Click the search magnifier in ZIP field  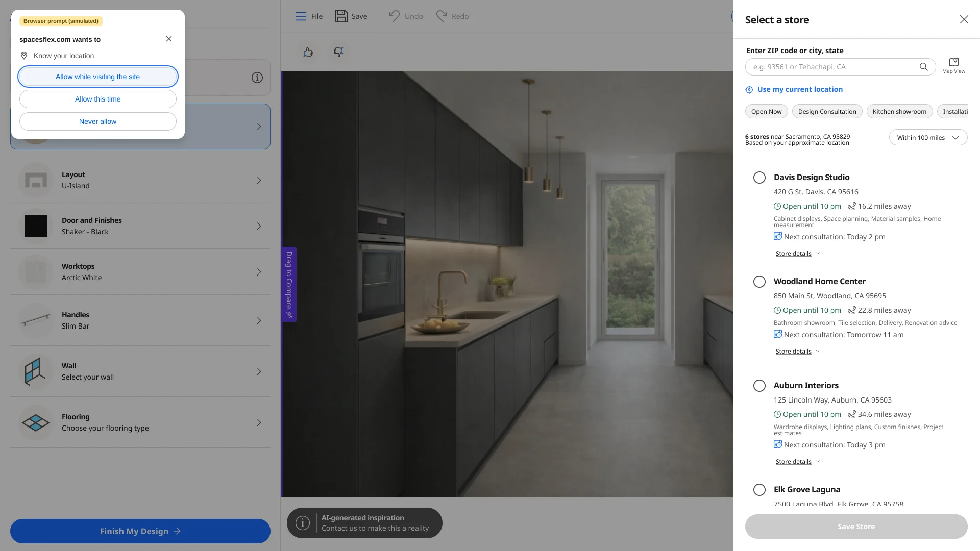[x=923, y=67]
